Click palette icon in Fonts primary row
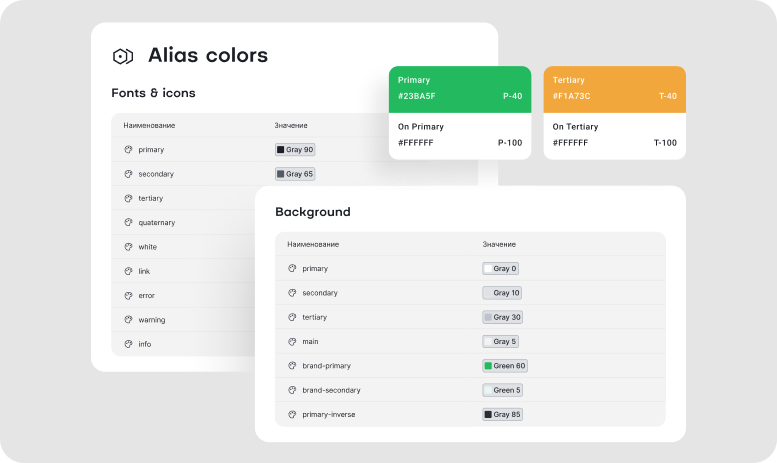This screenshot has height=463, width=777. [x=128, y=149]
